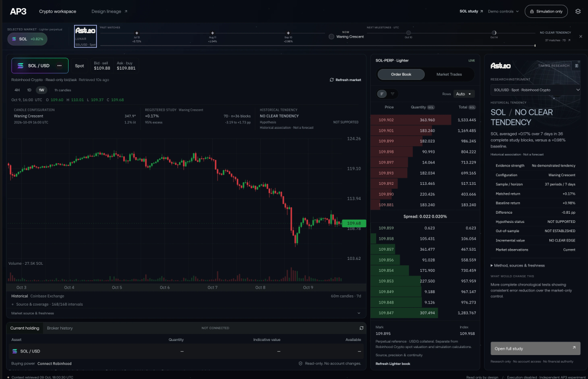Switch order book to the filtered layout icon
The image size is (588, 379).
click(x=393, y=94)
